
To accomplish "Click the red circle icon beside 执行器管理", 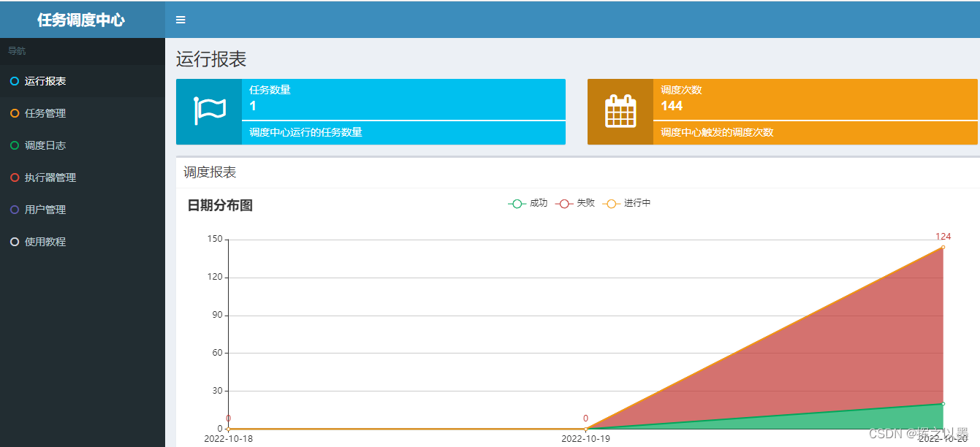I will 15,177.
